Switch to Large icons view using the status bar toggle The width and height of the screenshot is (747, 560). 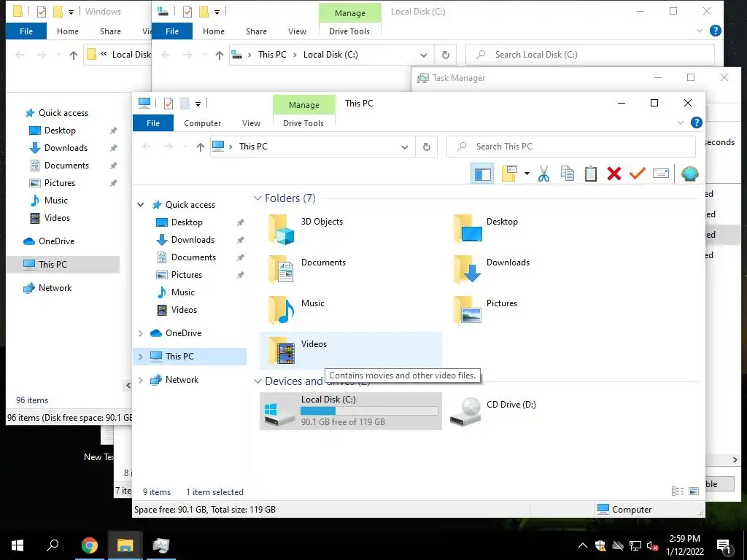point(694,491)
